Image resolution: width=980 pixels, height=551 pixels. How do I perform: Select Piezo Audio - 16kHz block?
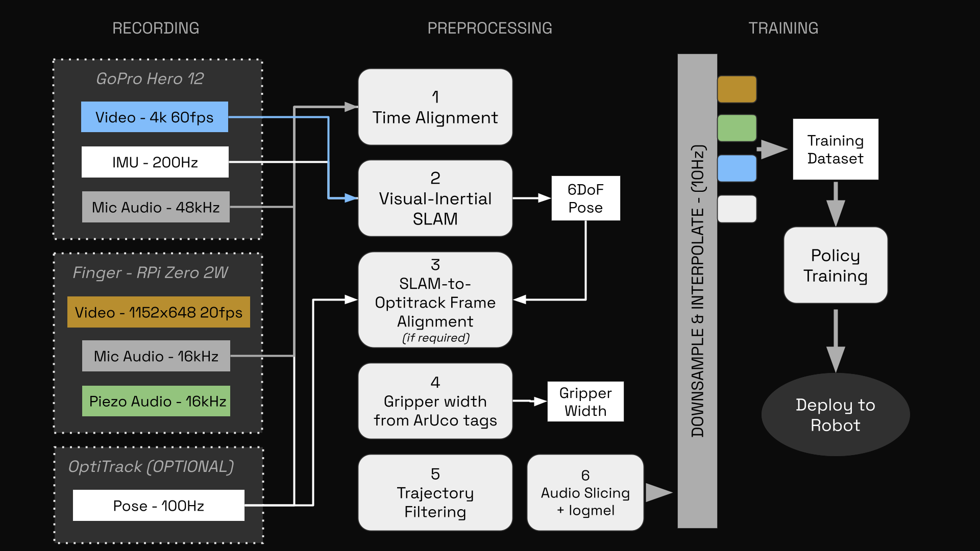coord(156,401)
